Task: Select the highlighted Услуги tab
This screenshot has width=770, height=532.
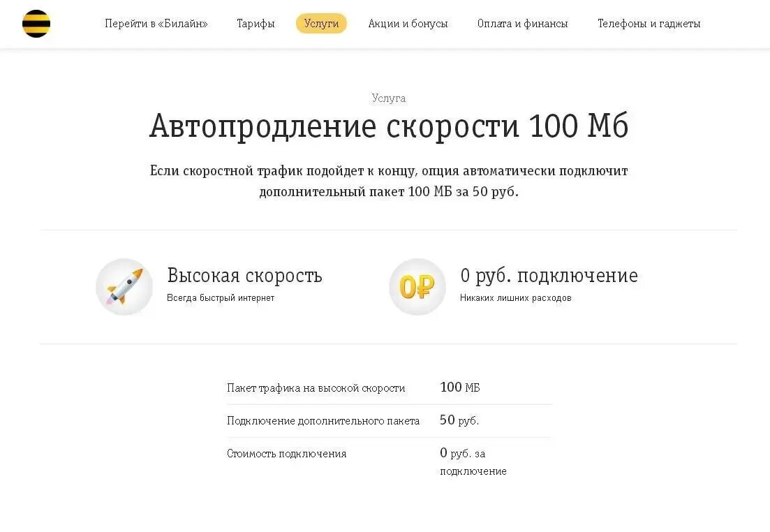Action: point(321,24)
